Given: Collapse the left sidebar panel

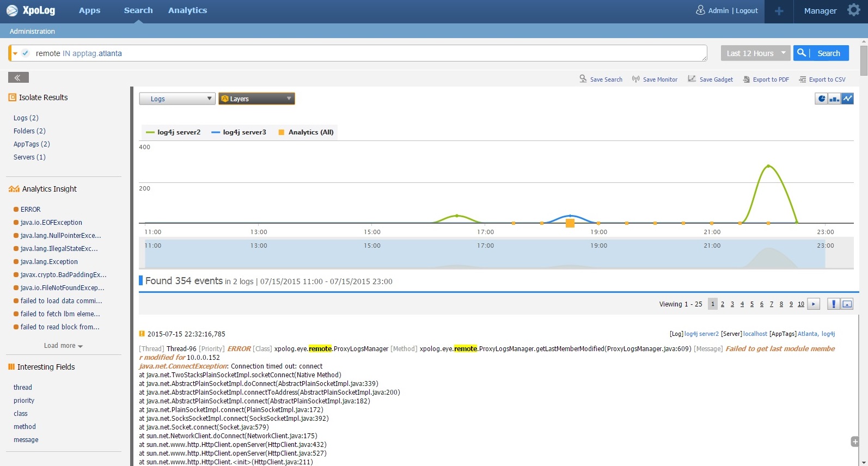Looking at the screenshot, I should click(x=18, y=78).
